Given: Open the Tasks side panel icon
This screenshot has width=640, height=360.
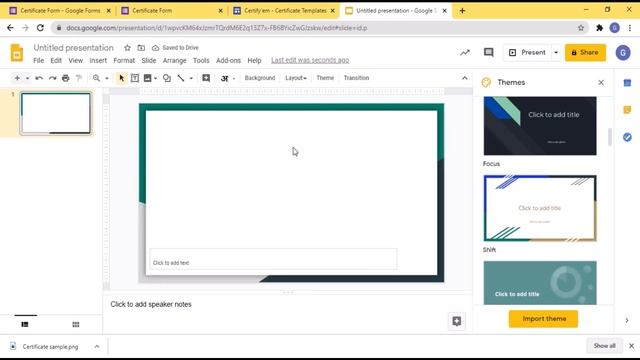Looking at the screenshot, I should [627, 137].
